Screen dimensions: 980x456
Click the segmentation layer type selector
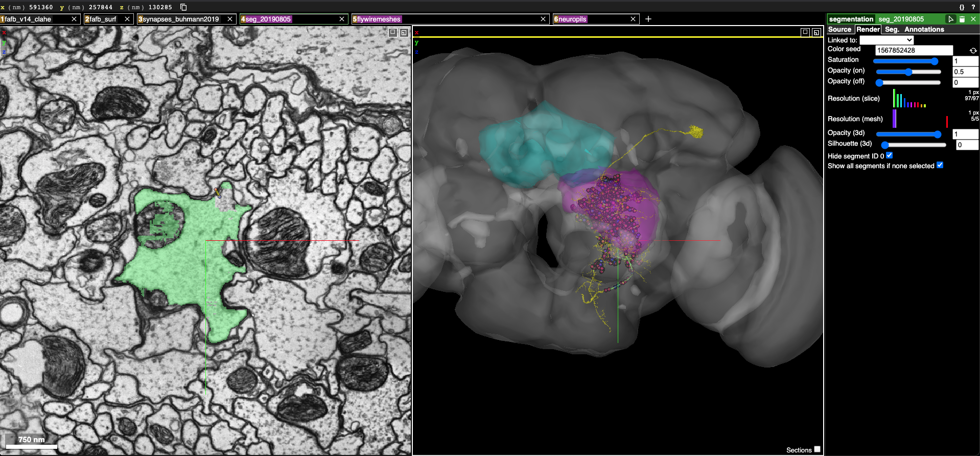coord(851,19)
